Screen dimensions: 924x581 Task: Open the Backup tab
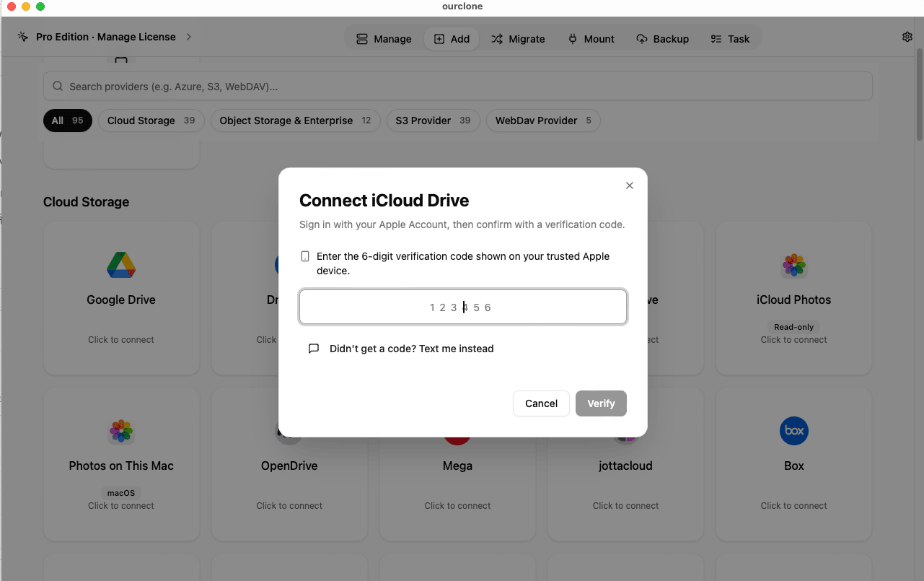point(662,39)
